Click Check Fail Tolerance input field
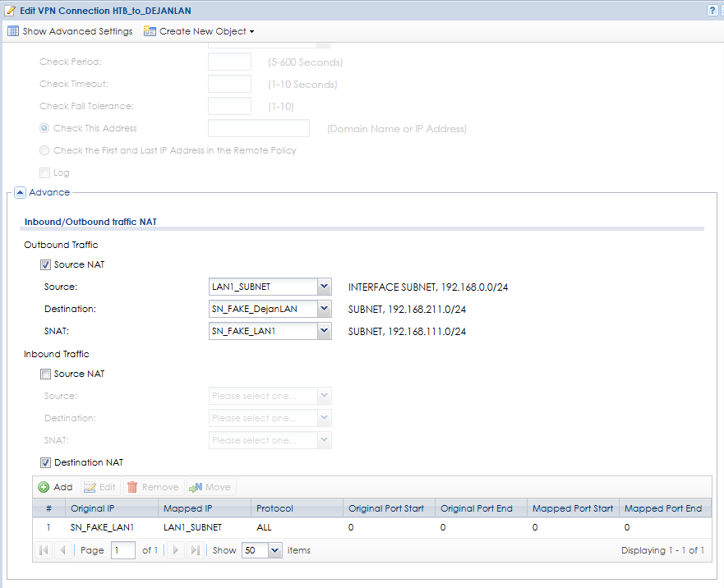 pos(229,106)
